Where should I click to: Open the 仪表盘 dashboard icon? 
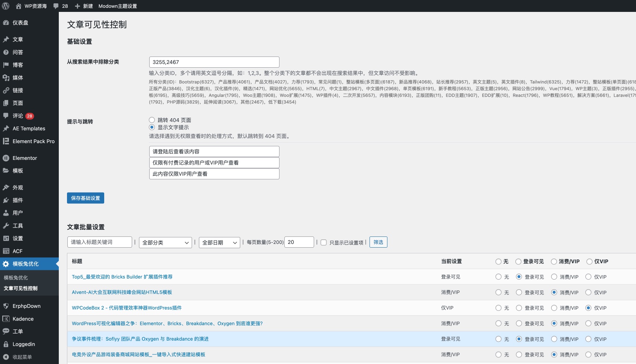[6, 23]
